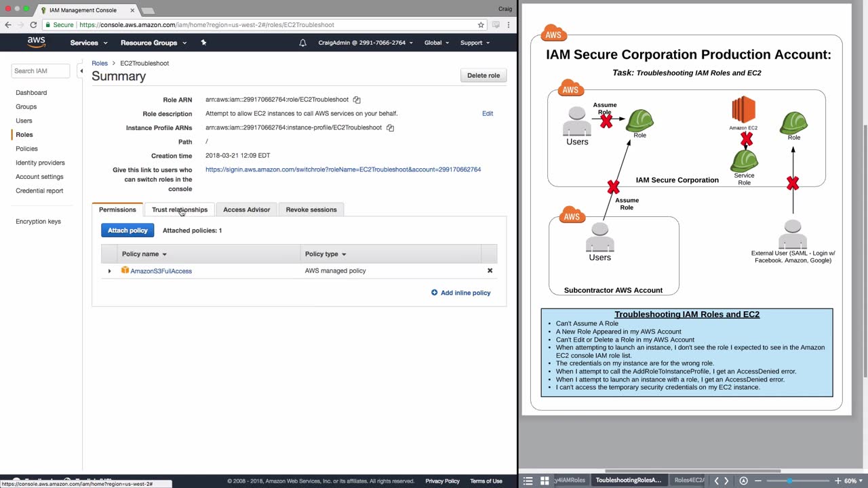Click the AWS logo home icon
The height and width of the screenshot is (488, 868).
[37, 43]
